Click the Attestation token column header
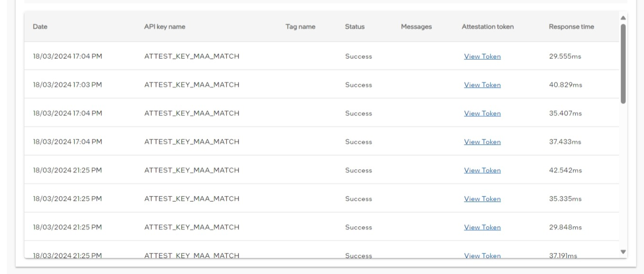Screen dimensions: 644x274 click(x=488, y=27)
